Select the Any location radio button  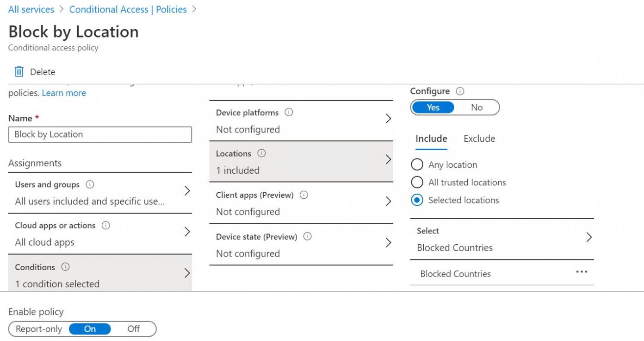tap(417, 164)
